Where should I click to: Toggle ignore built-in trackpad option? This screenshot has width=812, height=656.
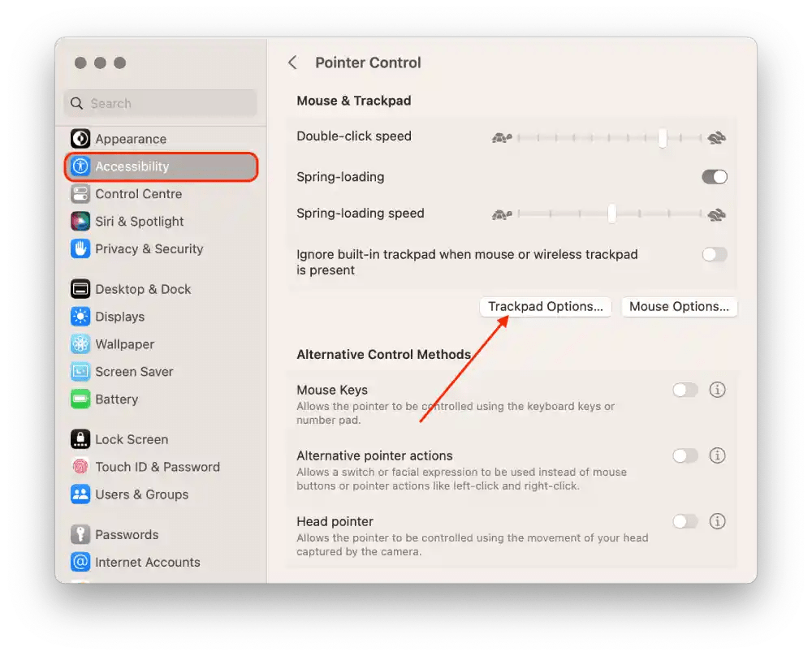click(714, 254)
